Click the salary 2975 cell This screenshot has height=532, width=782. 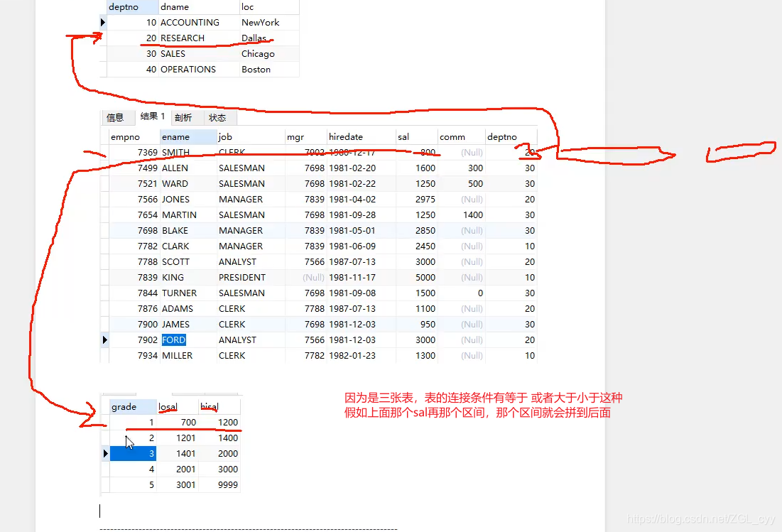pos(416,200)
